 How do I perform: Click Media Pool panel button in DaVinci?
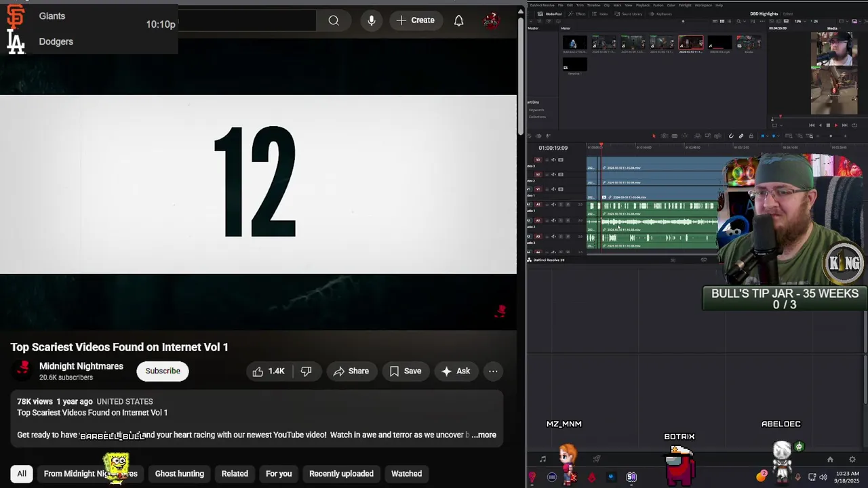(550, 14)
